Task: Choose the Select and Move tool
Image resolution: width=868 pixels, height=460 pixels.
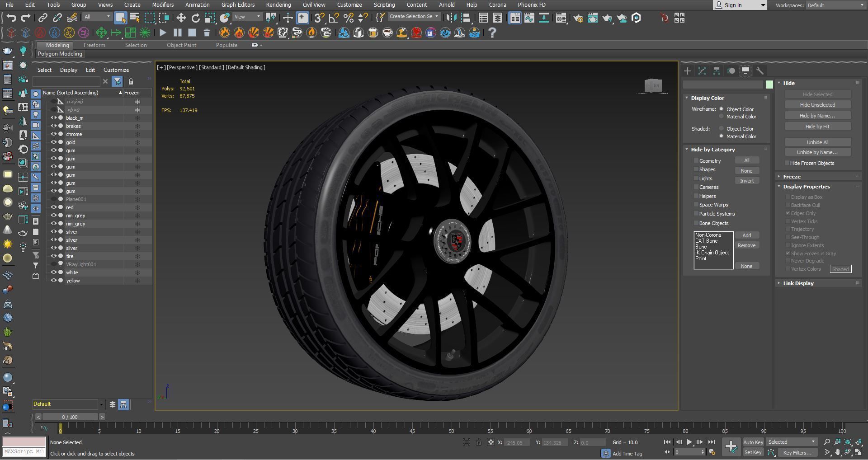Action: click(181, 18)
